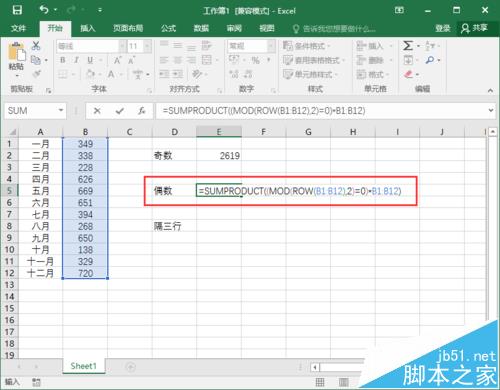Switch to the View ribbon tab
Image resolution: width=500 pixels, height=390 pixels.
[x=267, y=28]
